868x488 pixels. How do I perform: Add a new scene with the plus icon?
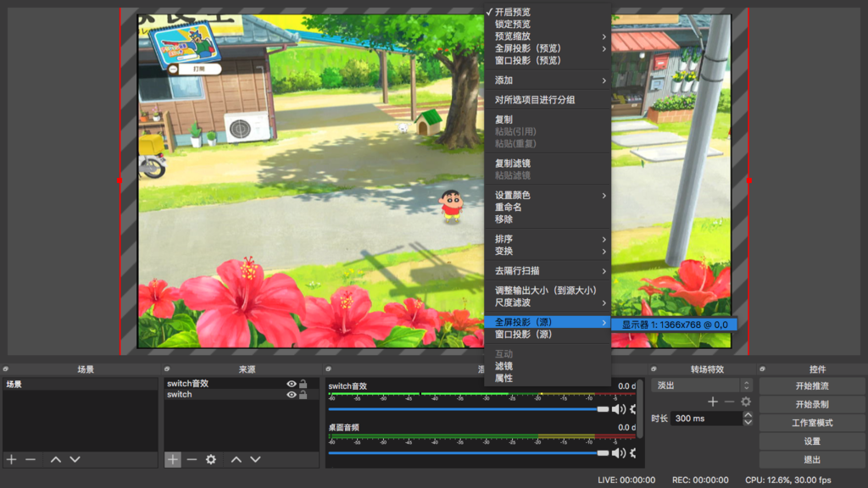point(11,459)
